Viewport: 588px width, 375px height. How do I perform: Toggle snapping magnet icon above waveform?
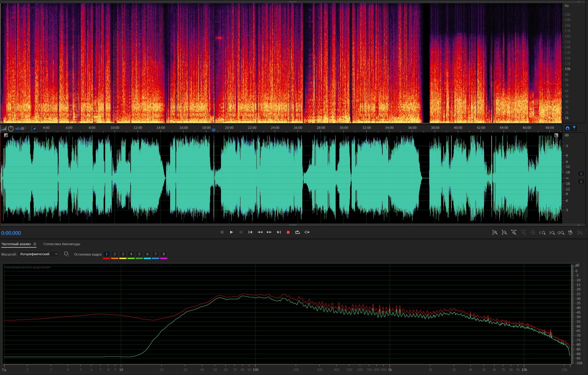click(568, 128)
